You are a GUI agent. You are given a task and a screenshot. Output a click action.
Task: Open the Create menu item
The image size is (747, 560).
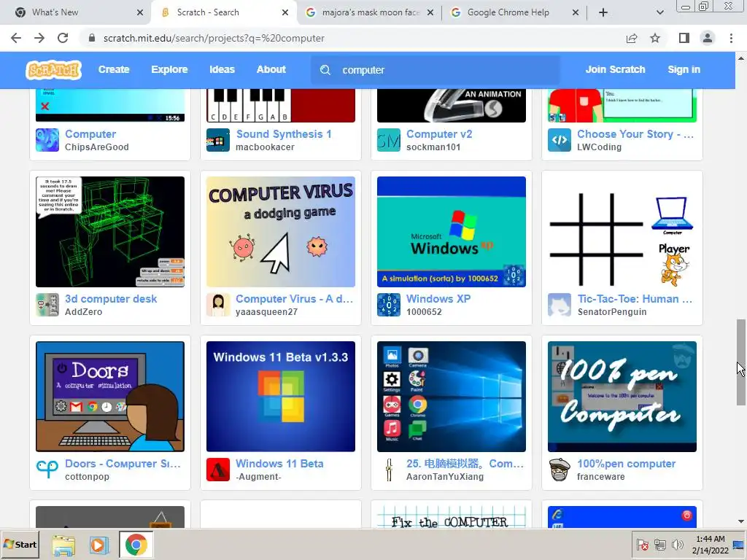(114, 69)
